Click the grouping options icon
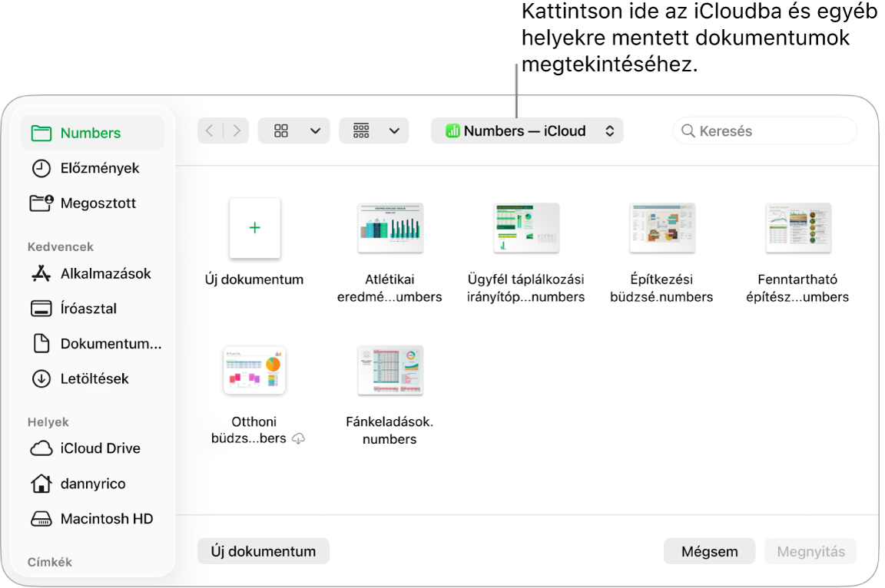Viewport: 885px width, 588px height. [361, 130]
